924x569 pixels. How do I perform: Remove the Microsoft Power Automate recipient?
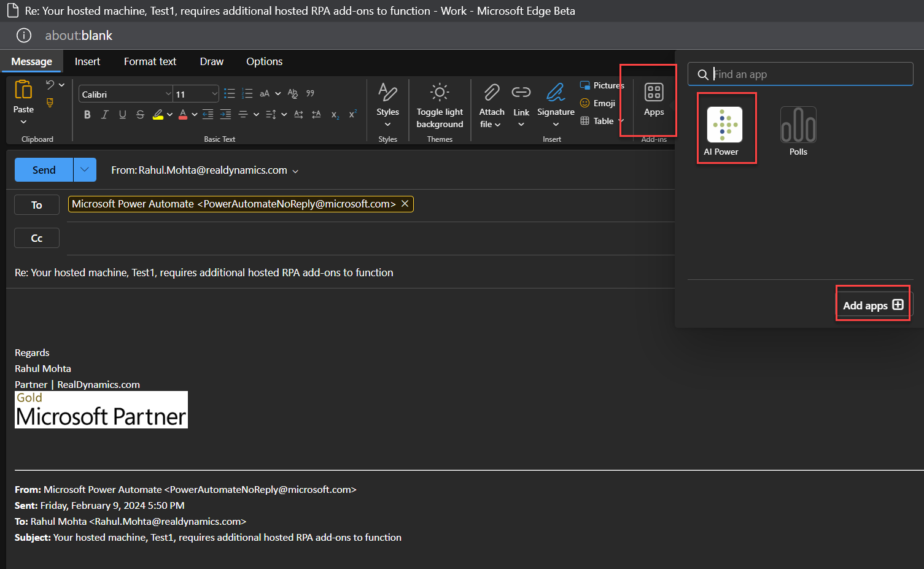point(405,204)
